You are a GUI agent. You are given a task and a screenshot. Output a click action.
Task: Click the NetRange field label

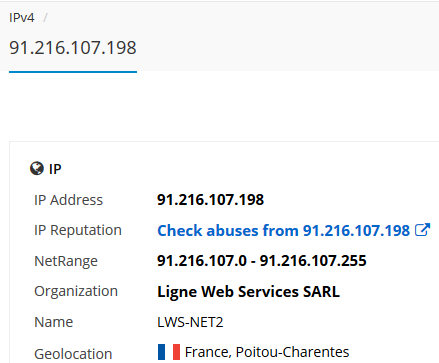click(66, 261)
